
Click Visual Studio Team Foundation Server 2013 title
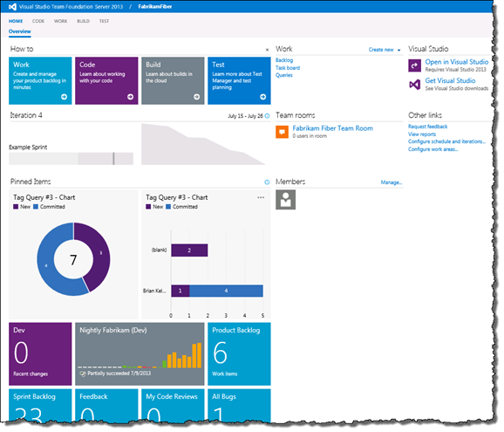point(71,7)
